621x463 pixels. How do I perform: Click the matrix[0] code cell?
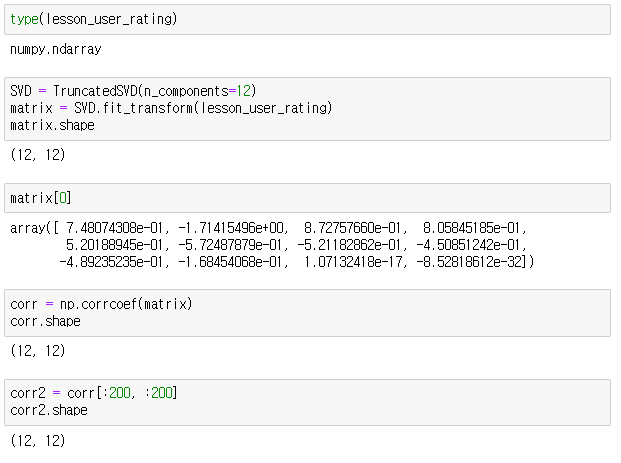tap(307, 198)
